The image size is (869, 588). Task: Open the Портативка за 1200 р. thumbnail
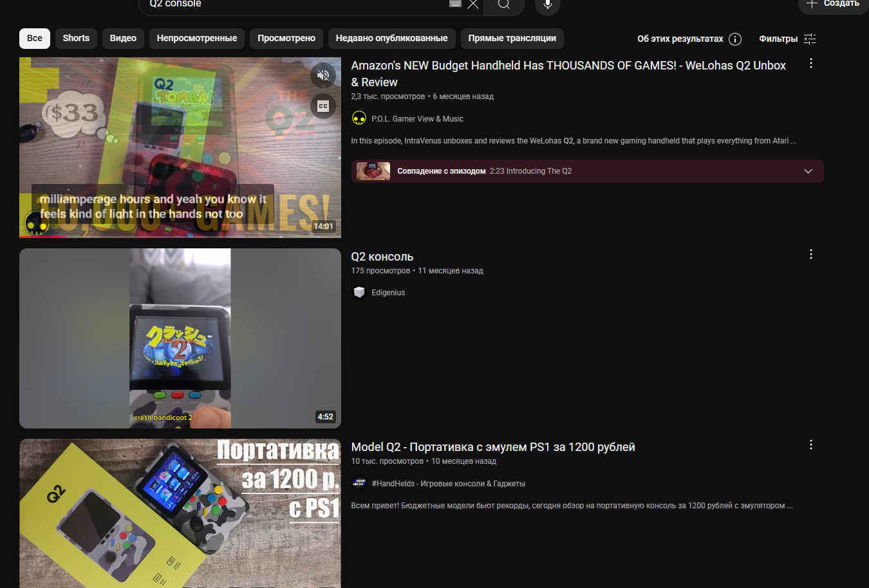[180, 513]
